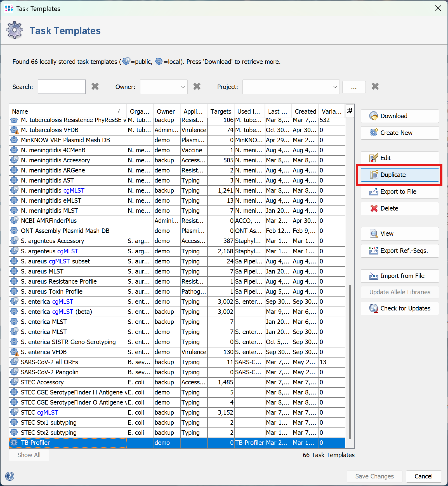Screen dimensions: 448x486
Task: Click the View magnifier icon
Action: (374, 233)
